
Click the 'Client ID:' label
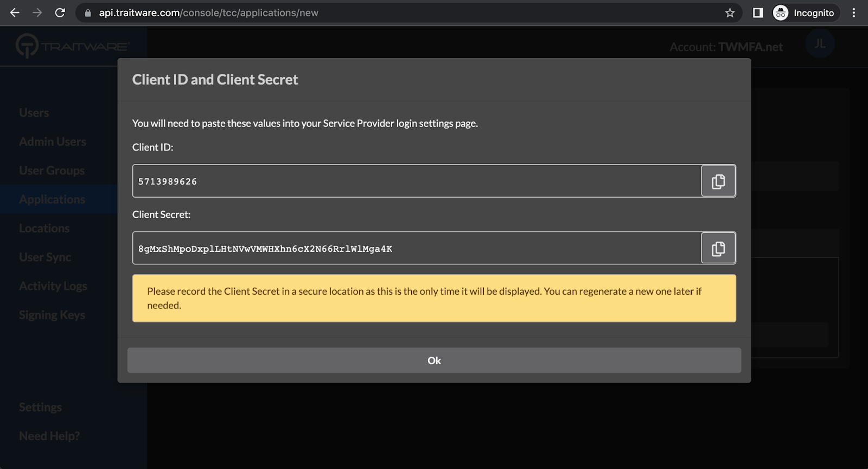[152, 147]
